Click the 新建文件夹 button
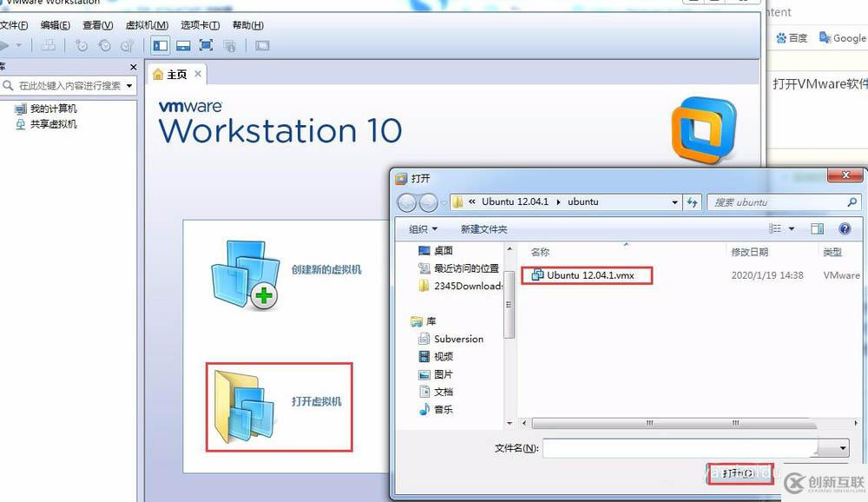This screenshot has height=502, width=868. (483, 228)
